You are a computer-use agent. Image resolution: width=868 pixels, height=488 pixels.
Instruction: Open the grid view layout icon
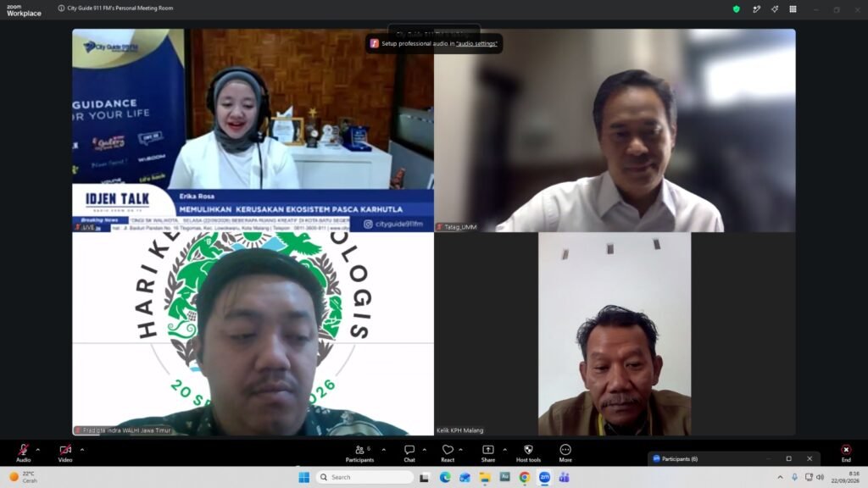[793, 8]
